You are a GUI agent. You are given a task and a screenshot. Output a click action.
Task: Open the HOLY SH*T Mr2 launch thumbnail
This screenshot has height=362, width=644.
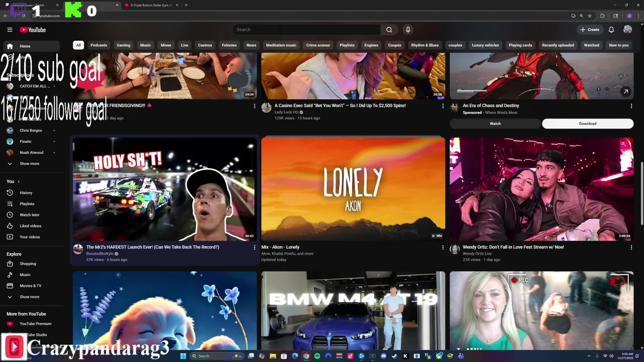click(x=165, y=189)
